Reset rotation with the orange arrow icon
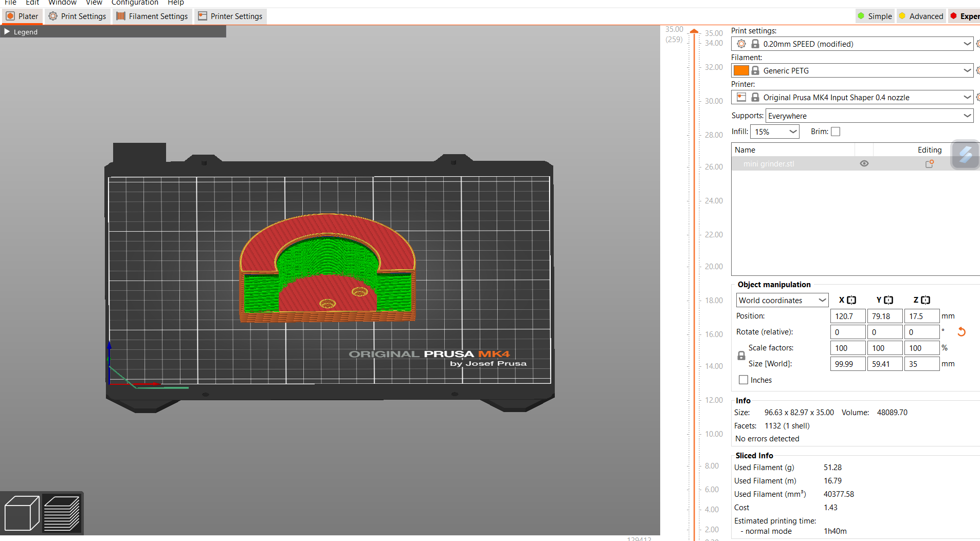This screenshot has height=541, width=980. (x=961, y=332)
